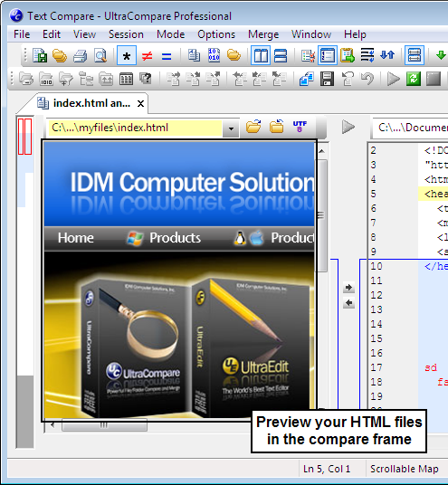
Task: Open left file with folder arrow icon
Action: coord(253,127)
